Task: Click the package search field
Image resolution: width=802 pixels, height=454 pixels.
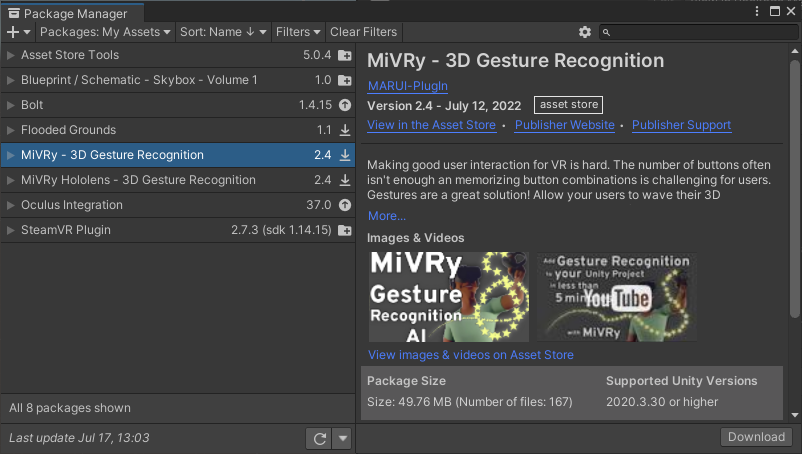Action: [698, 32]
